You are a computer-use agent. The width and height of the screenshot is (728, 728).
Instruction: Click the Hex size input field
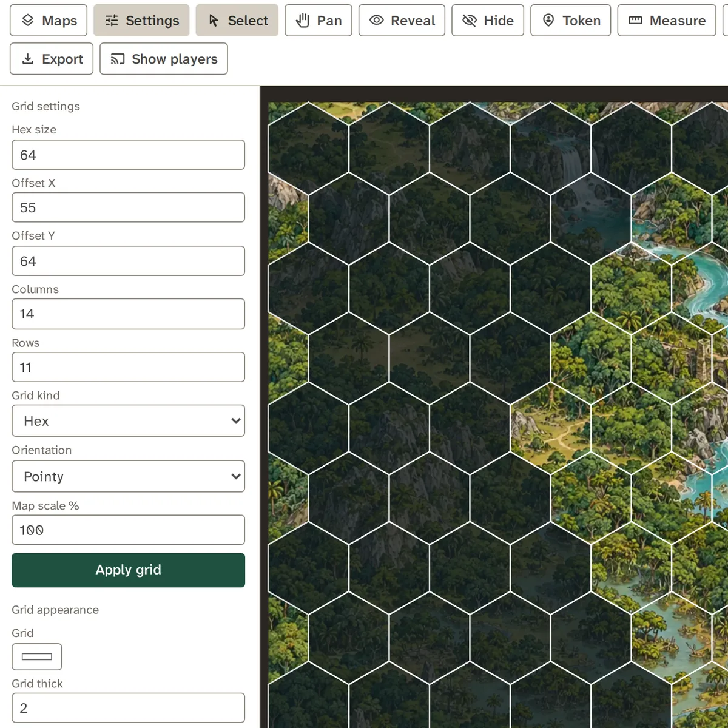click(x=128, y=155)
